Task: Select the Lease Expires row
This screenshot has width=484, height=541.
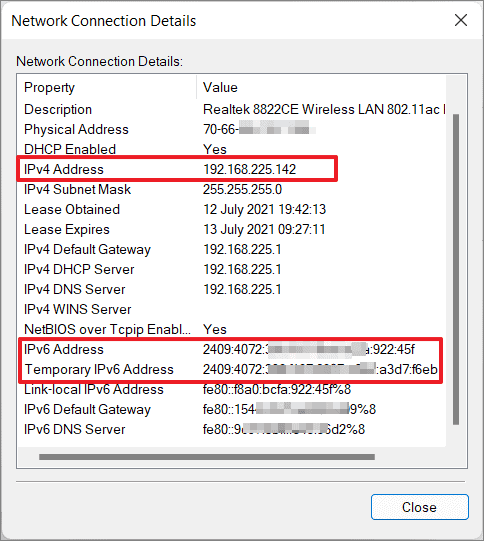Action: click(231, 229)
